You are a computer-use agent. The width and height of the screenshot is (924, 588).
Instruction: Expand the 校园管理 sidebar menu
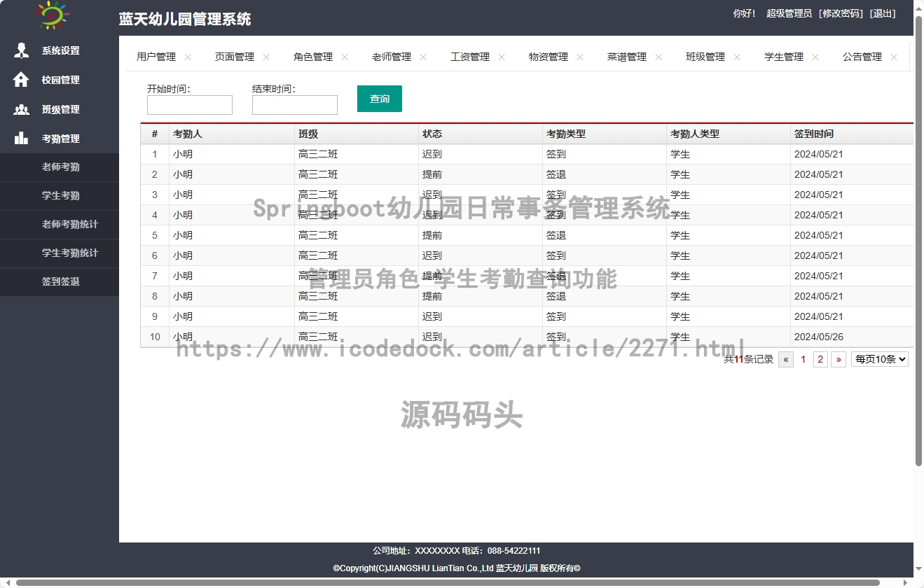(x=60, y=80)
